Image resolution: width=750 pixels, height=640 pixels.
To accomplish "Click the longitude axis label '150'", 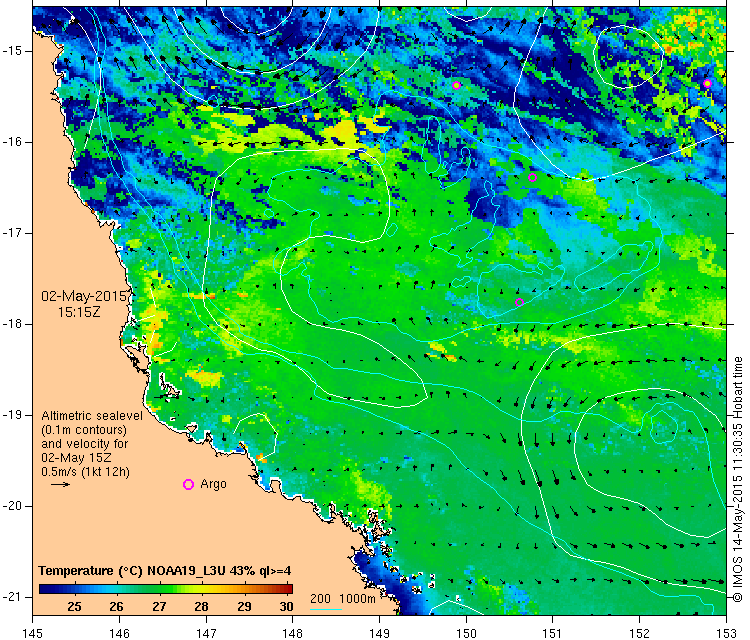I will click(x=466, y=633).
